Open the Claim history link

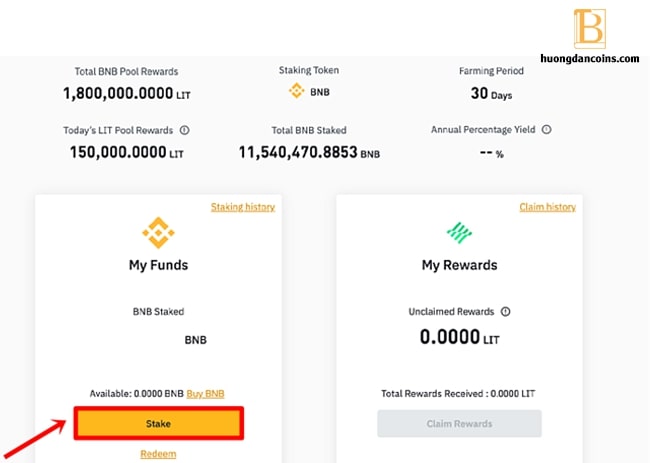[x=548, y=207]
